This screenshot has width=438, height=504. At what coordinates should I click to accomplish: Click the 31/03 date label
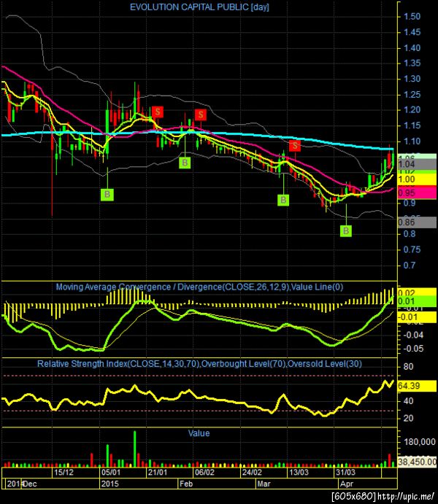click(346, 472)
